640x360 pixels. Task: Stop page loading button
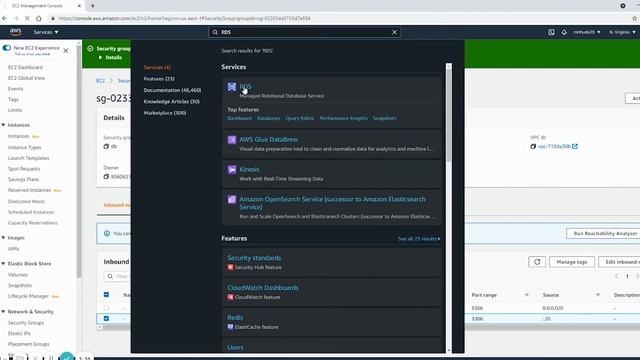(27, 18)
